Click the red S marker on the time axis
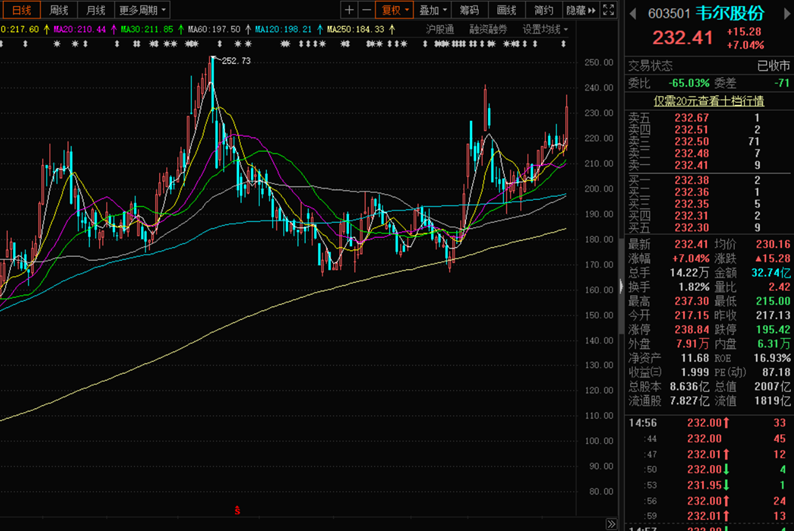 237,510
